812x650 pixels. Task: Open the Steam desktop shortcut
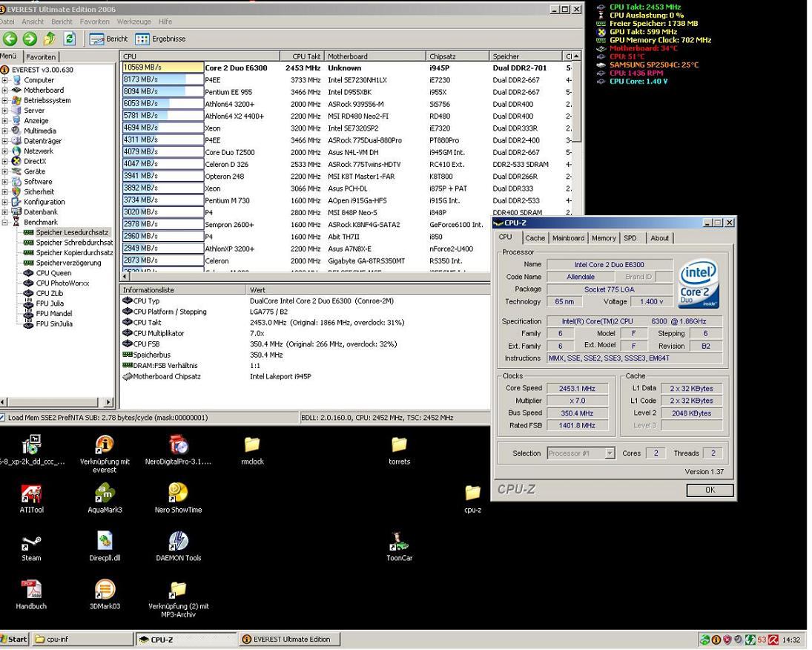31,548
